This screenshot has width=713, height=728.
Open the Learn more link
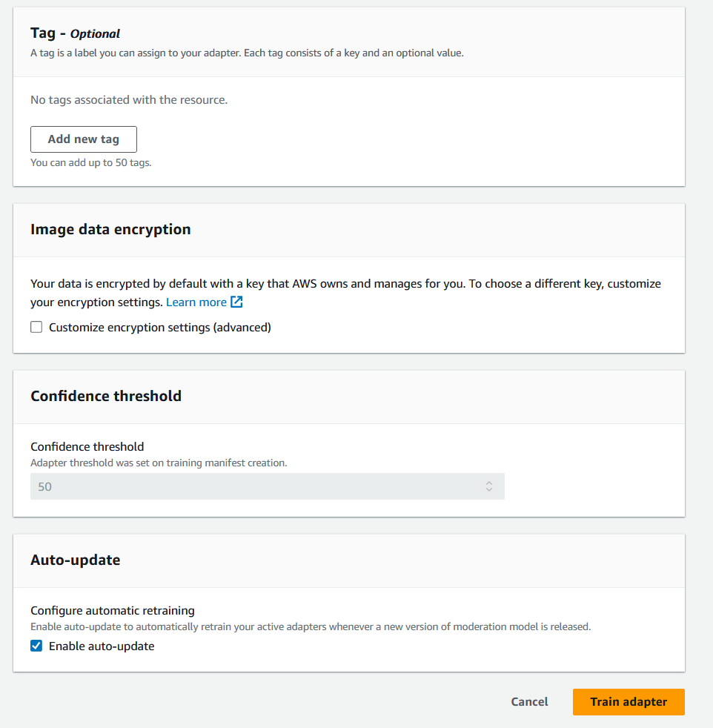click(x=196, y=302)
